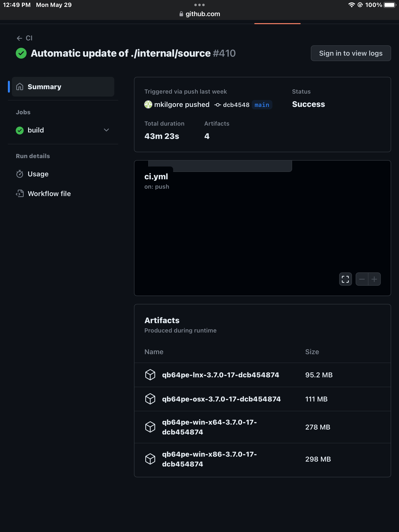Tap the lock icon beside github.com
Image resolution: width=399 pixels, height=532 pixels.
(x=181, y=14)
